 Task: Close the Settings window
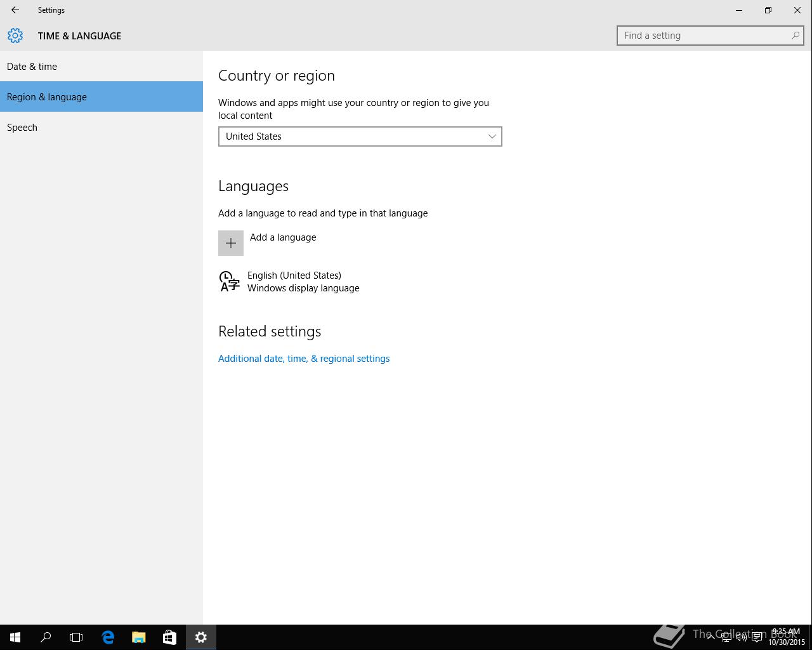pos(797,10)
